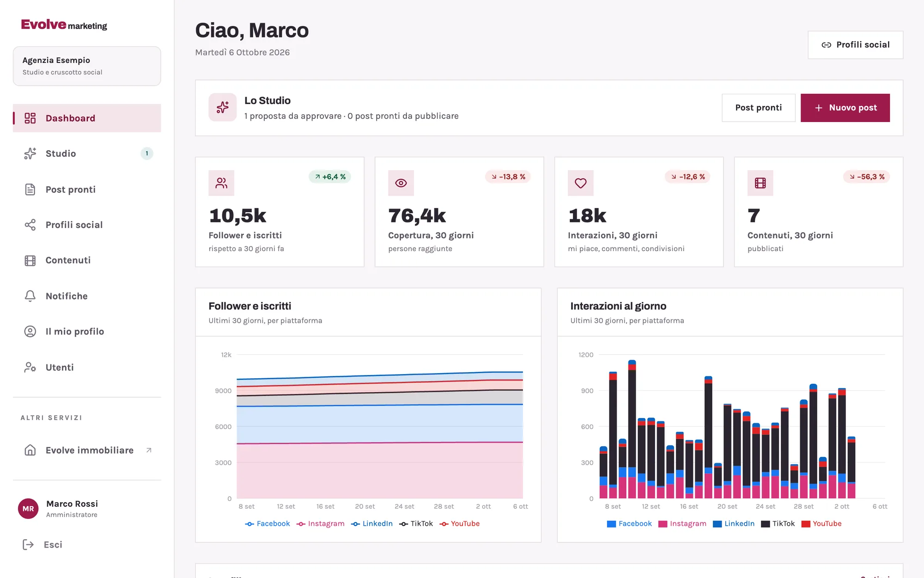The width and height of the screenshot is (924, 578).
Task: Open Evolve immobiliare external service
Action: pyautogui.click(x=87, y=450)
